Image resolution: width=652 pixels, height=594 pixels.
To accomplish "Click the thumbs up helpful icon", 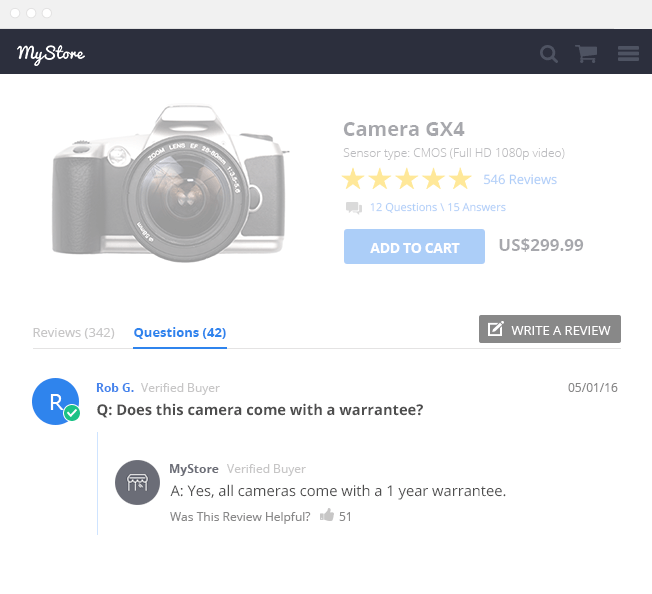I will pyautogui.click(x=326, y=516).
